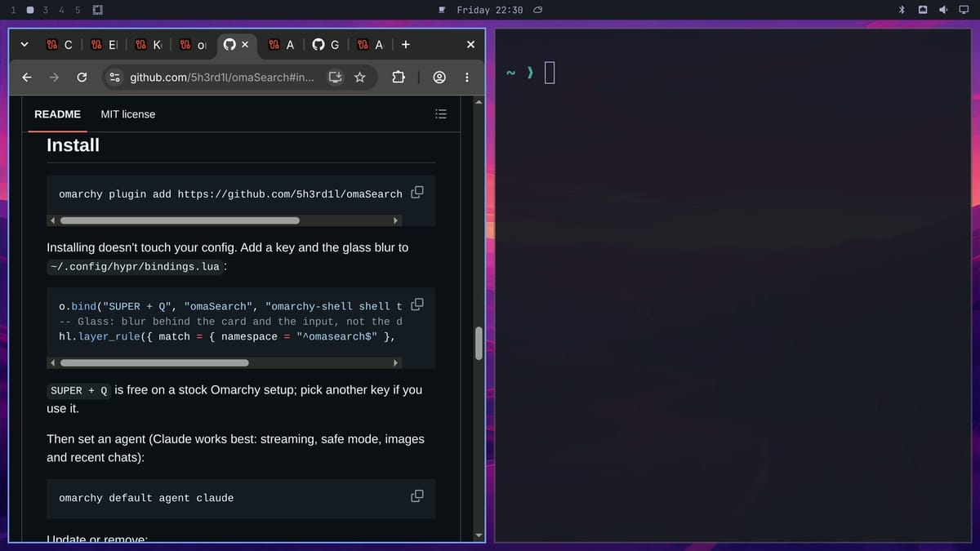Copy the omarchy default agent claude command
980x551 pixels.
coord(417,496)
